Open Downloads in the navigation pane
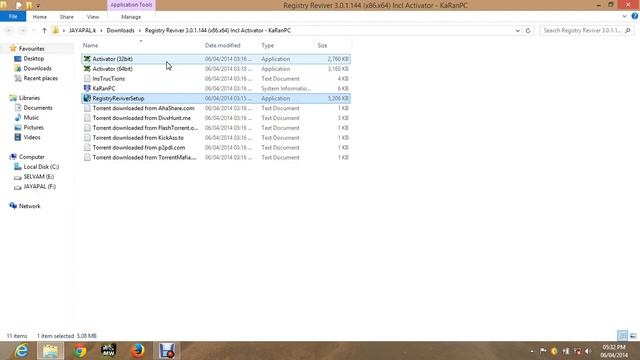640x360 pixels. click(37, 68)
